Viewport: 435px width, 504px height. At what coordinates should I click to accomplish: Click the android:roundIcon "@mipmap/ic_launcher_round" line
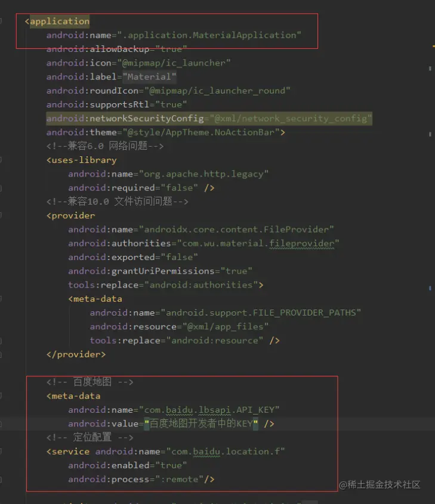tap(168, 91)
